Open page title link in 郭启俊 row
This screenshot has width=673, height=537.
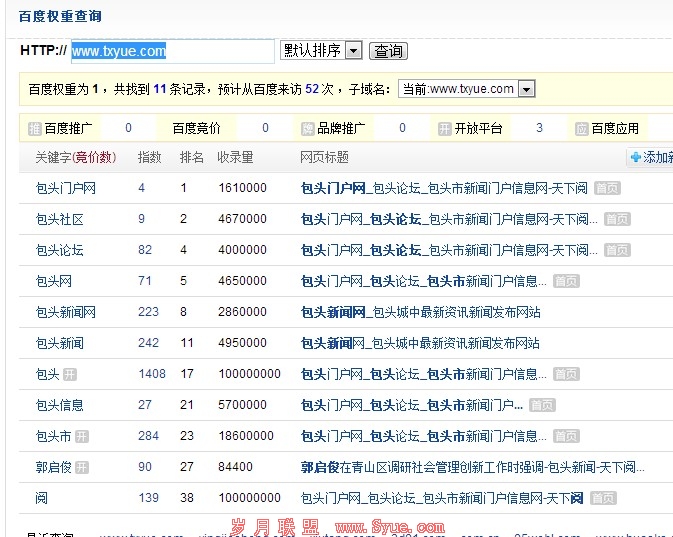pos(473,467)
